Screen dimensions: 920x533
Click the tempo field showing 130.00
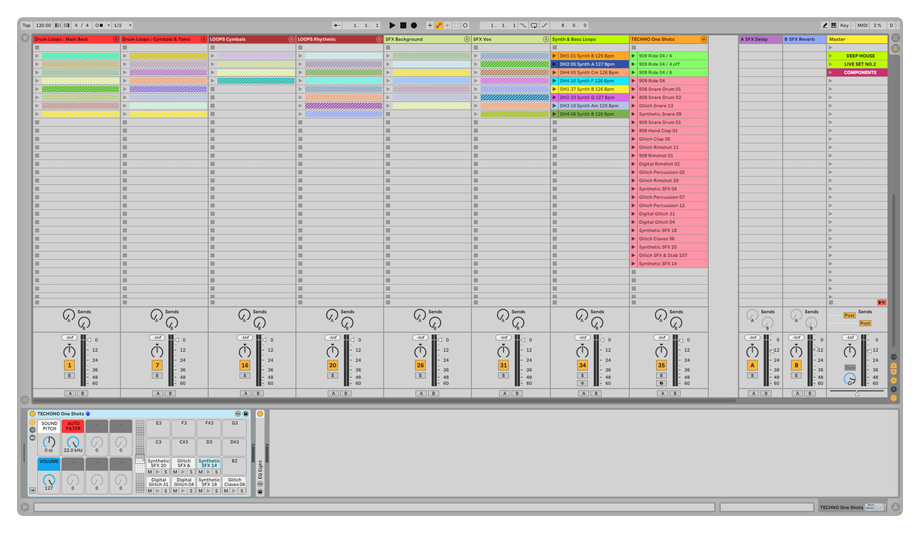click(x=43, y=25)
